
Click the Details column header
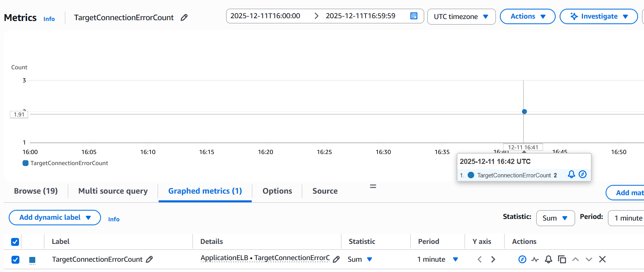click(x=211, y=242)
